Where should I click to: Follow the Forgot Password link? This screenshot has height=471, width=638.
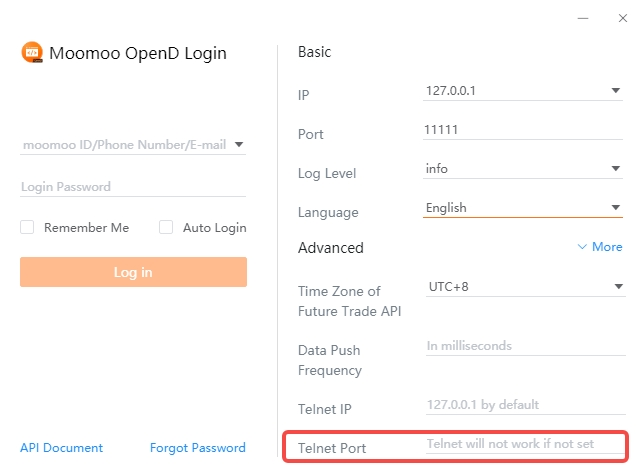point(197,448)
